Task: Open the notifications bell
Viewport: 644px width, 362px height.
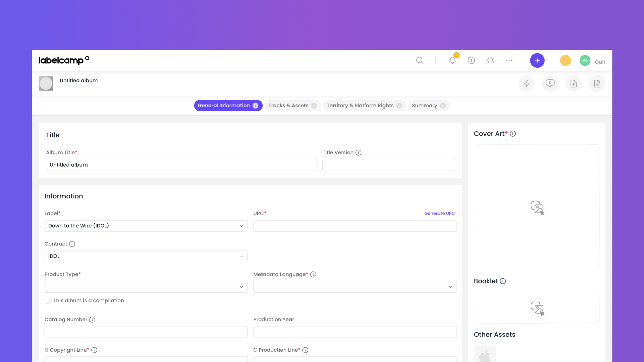Action: [x=452, y=60]
